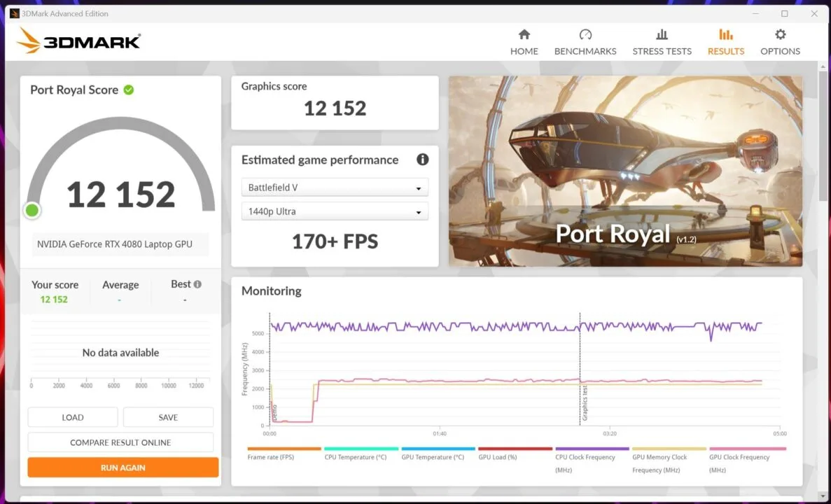Click the purple CPU Clock Frequency swatch
The height and width of the screenshot is (504, 831).
592,449
